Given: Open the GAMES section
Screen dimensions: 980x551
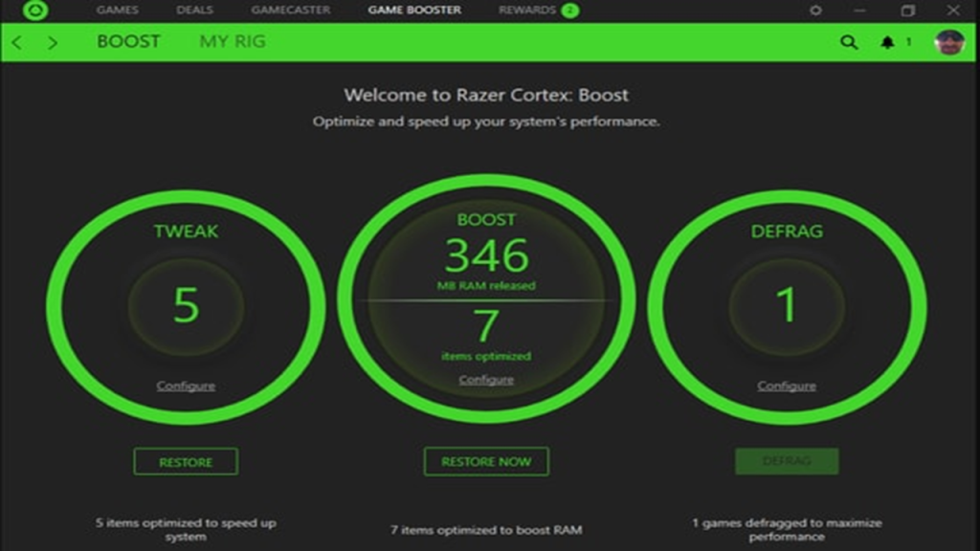Looking at the screenshot, I should tap(117, 10).
